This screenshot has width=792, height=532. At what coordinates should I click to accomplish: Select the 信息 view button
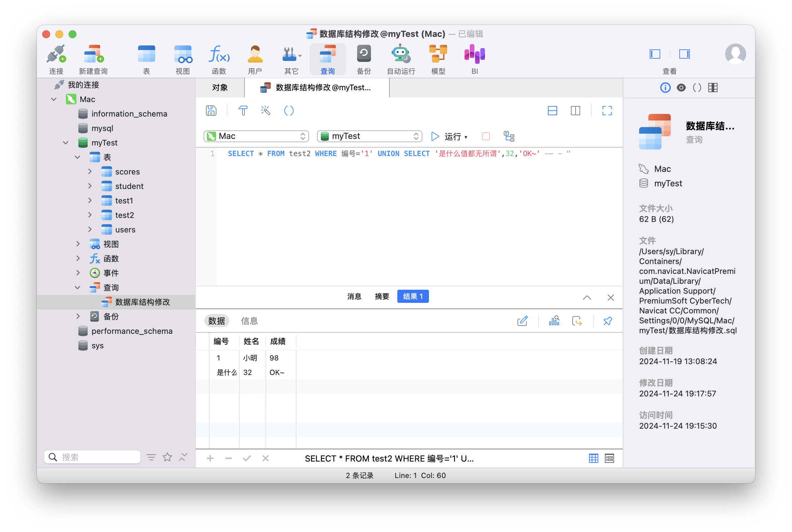click(x=249, y=321)
